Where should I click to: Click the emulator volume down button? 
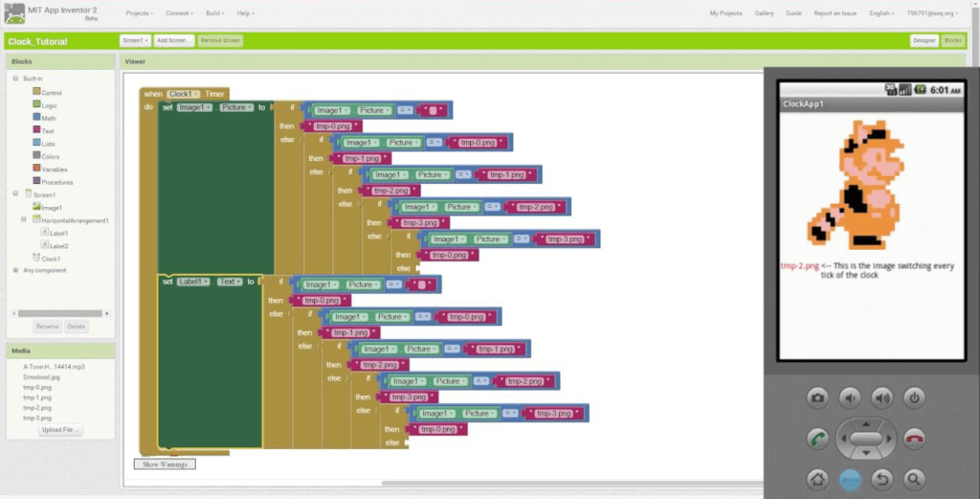(x=850, y=397)
